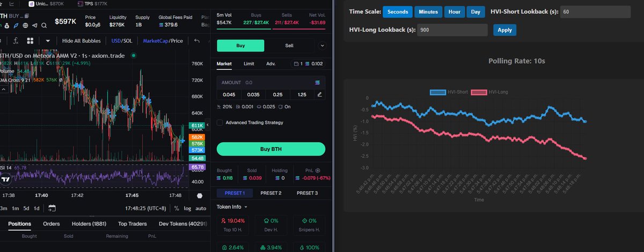The height and width of the screenshot is (252, 644).
Task: Click the pencil icon to edit preset amounts
Action: pyautogui.click(x=320, y=94)
